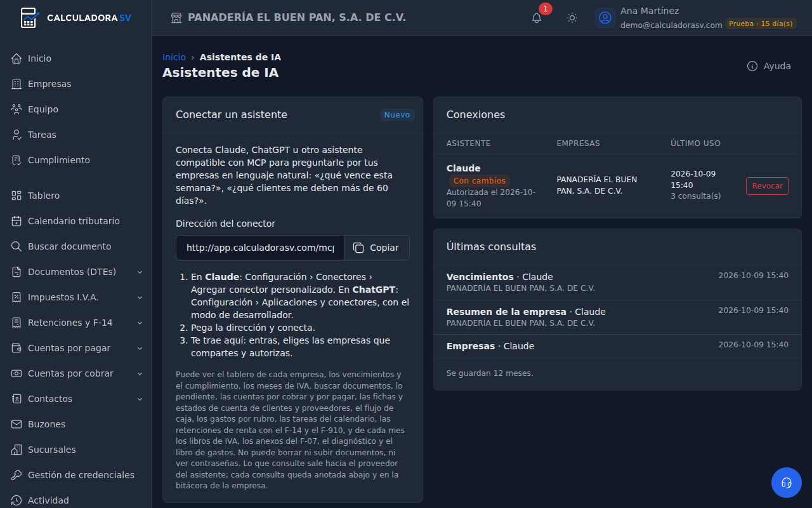Screen dimensions: 812x508
Task: Click the Resumen de la empresa query text
Action: 506,312
